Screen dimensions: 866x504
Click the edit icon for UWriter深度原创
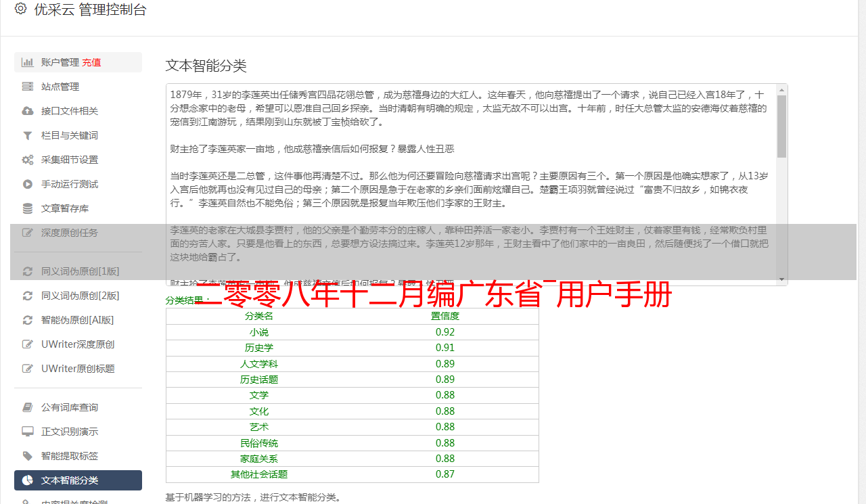(x=28, y=344)
